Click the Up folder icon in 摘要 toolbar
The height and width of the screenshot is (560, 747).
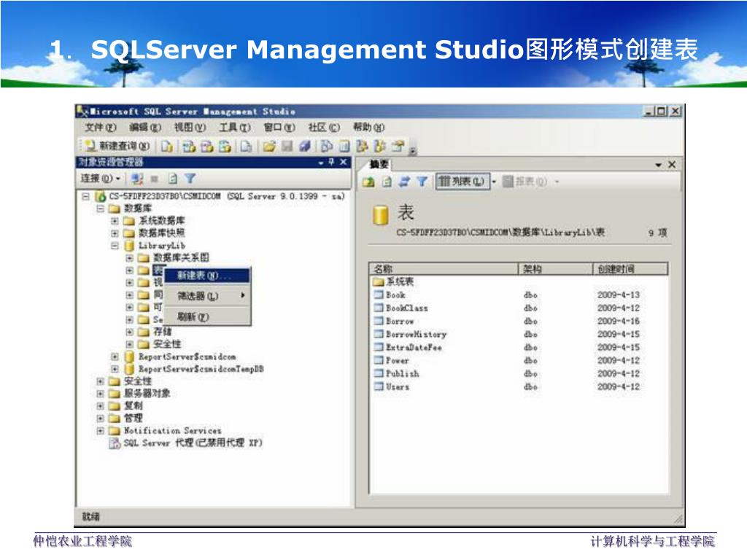tap(368, 182)
